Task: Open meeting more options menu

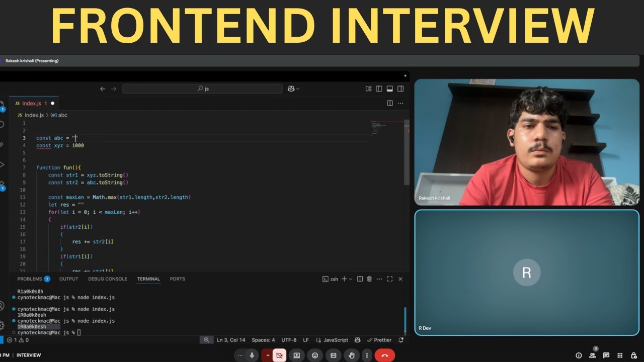Action: click(367, 355)
